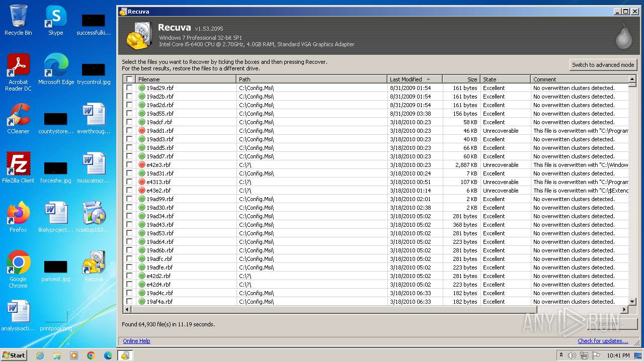Sort by the Size column header
The width and height of the screenshot is (644, 362).
(461, 79)
